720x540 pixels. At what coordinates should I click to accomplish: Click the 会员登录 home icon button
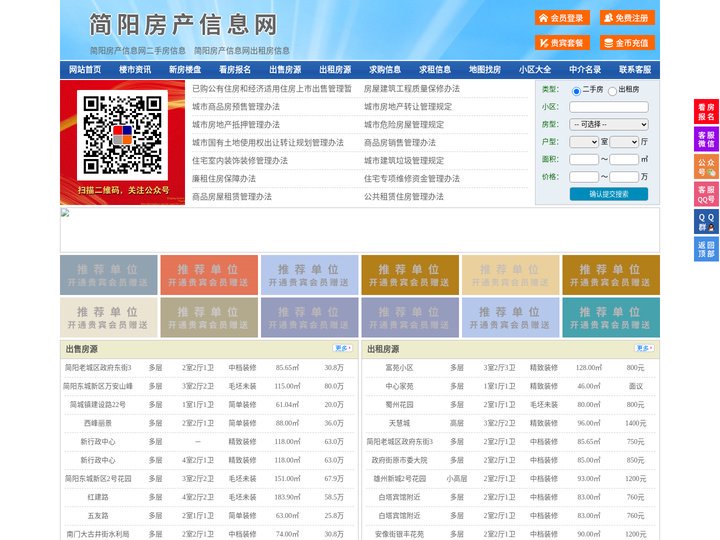tap(562, 18)
